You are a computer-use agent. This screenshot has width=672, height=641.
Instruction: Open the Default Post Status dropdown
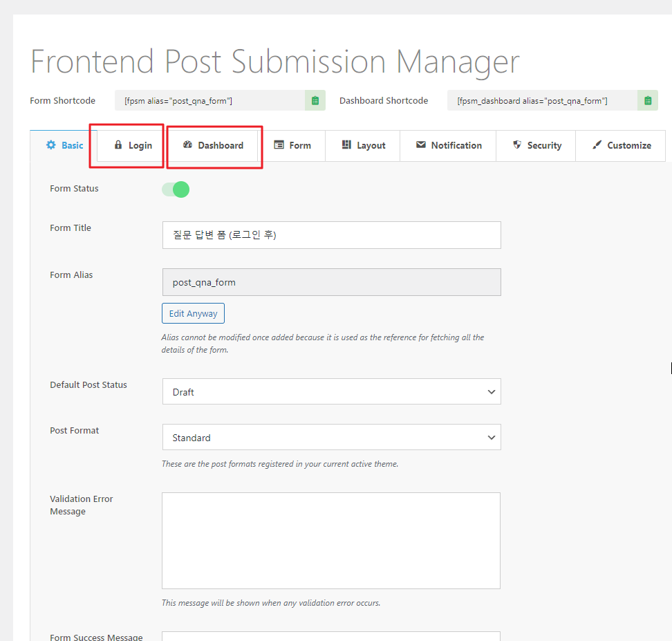coord(331,391)
